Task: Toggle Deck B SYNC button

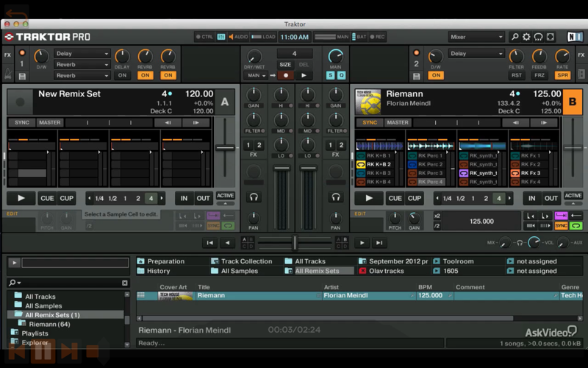Action: pos(370,122)
